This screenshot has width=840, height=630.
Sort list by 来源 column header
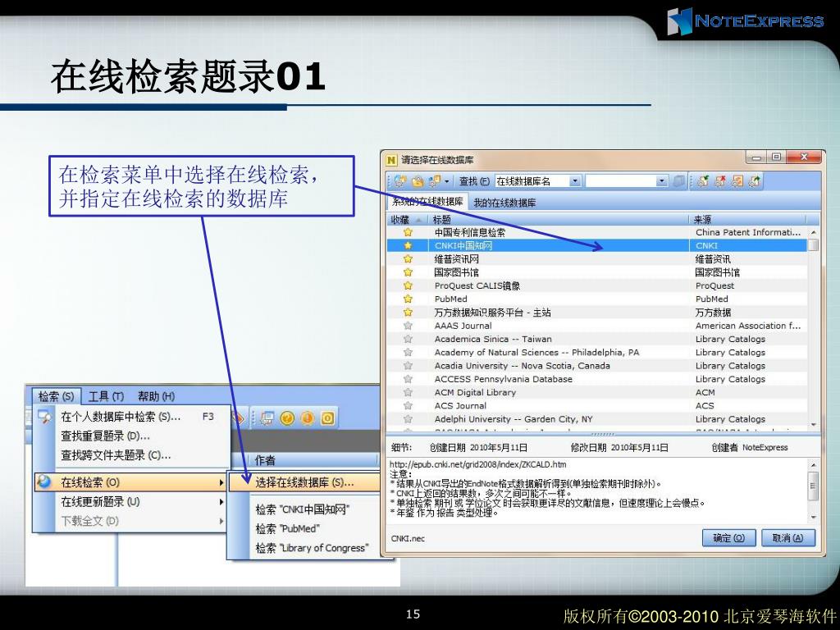748,219
